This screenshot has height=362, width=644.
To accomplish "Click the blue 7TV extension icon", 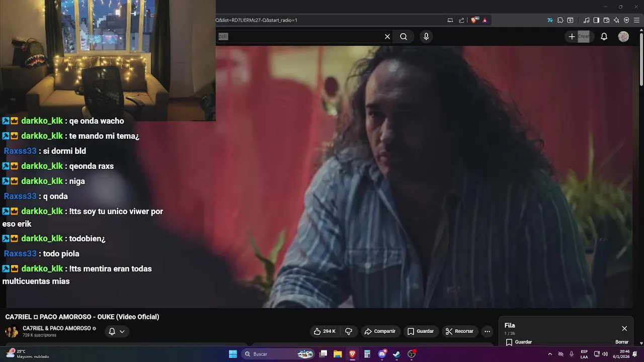I will tap(550, 20).
